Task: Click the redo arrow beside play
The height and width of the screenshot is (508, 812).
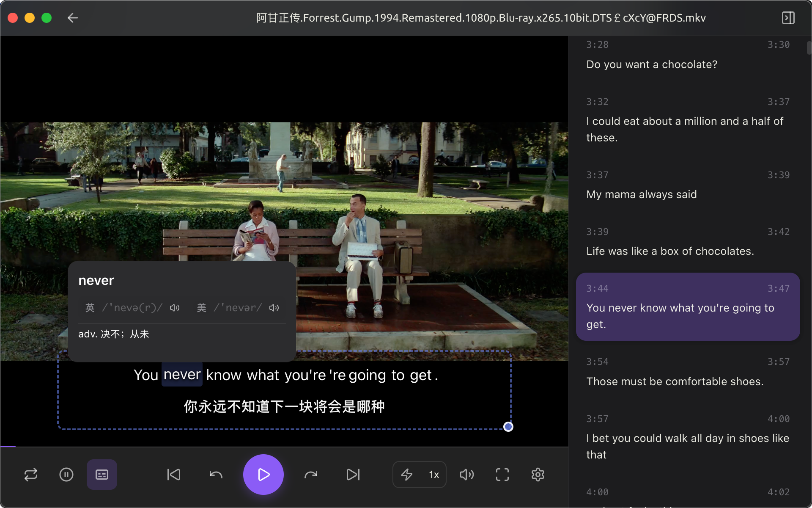Action: [311, 475]
